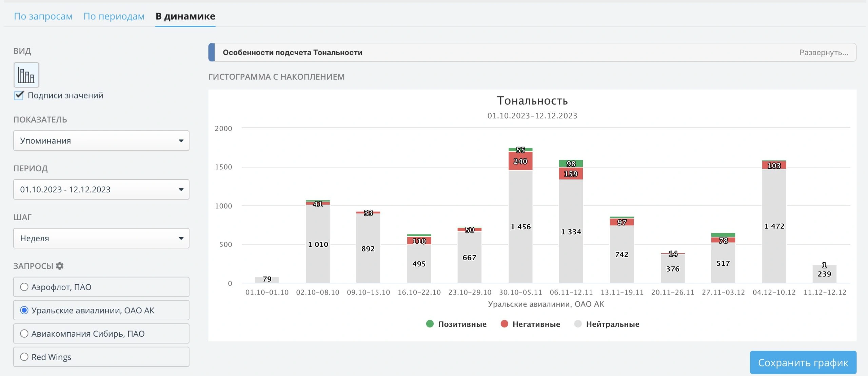Click negative segment labeled 103
This screenshot has height=376, width=868.
tap(774, 165)
